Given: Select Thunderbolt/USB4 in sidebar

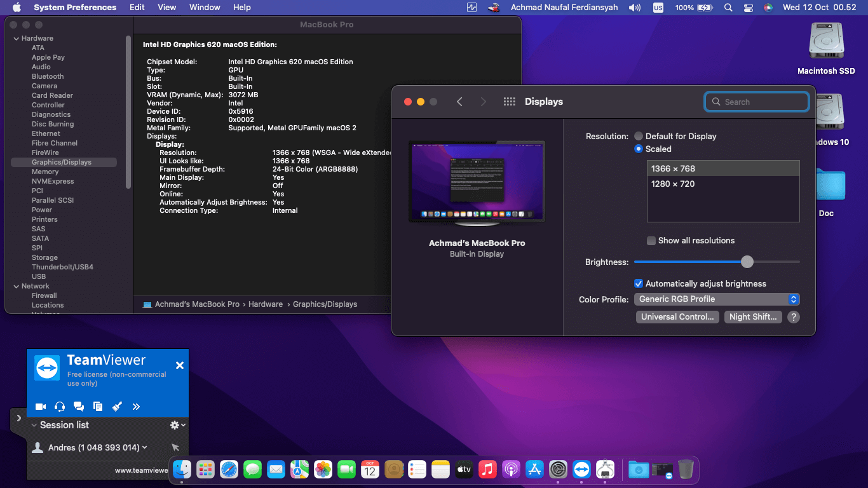Looking at the screenshot, I should (x=62, y=267).
